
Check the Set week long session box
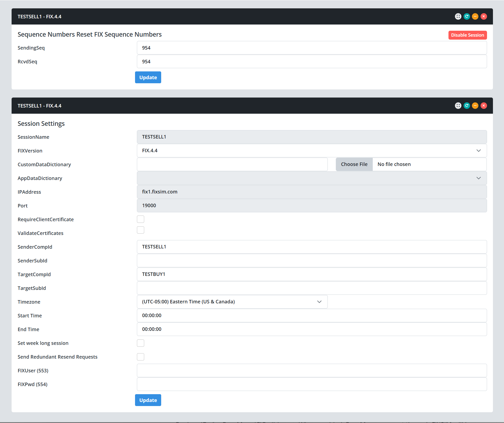[140, 343]
